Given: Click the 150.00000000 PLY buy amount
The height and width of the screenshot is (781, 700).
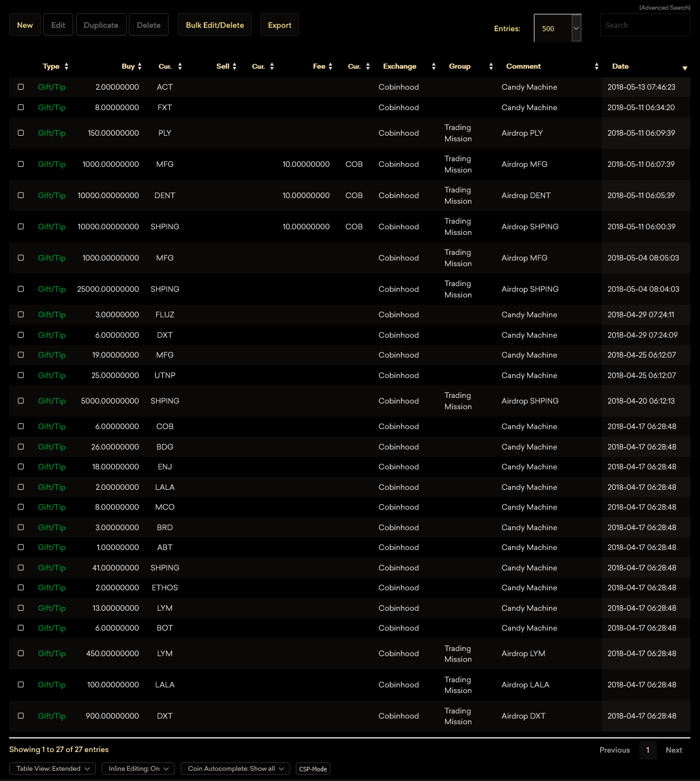Looking at the screenshot, I should pos(113,133).
